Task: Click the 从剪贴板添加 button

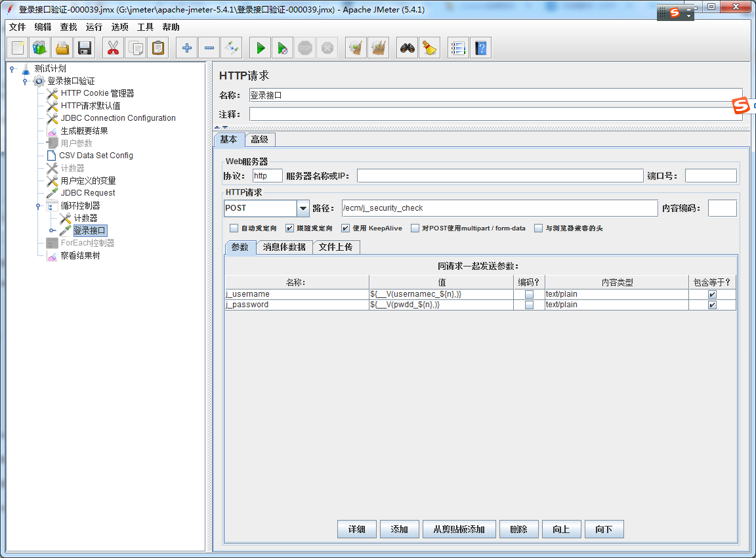Action: click(459, 529)
